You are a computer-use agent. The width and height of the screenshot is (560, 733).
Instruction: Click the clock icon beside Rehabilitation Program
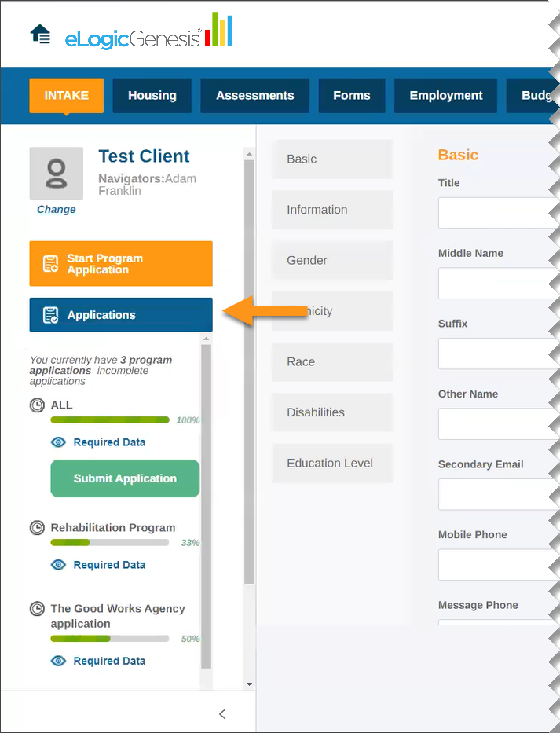(x=37, y=528)
